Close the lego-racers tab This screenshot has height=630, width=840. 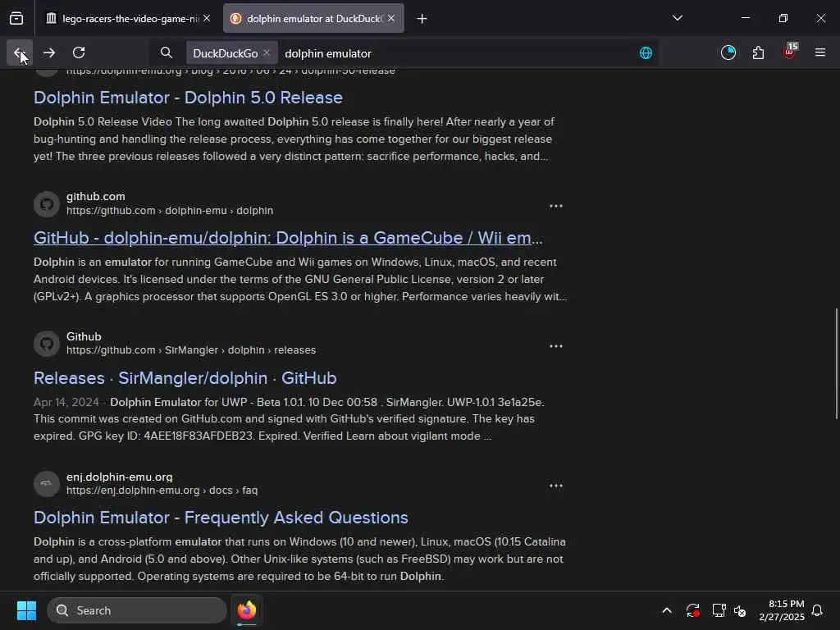click(207, 19)
